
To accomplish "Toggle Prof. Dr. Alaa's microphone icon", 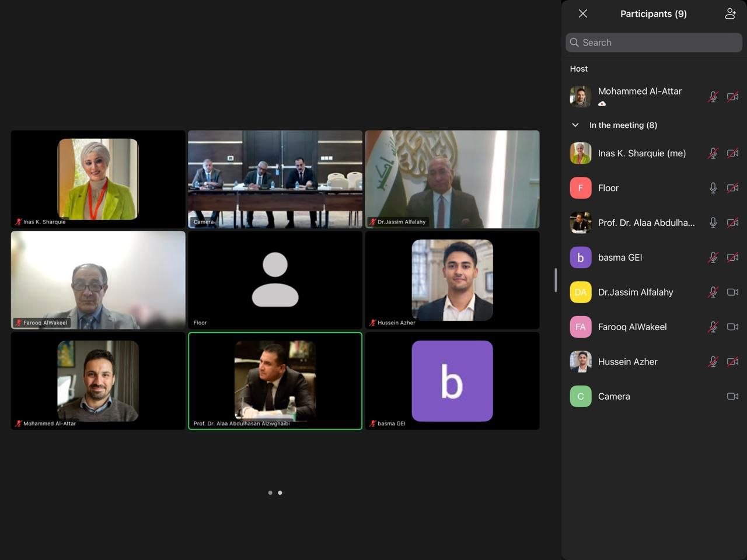I will pyautogui.click(x=713, y=223).
